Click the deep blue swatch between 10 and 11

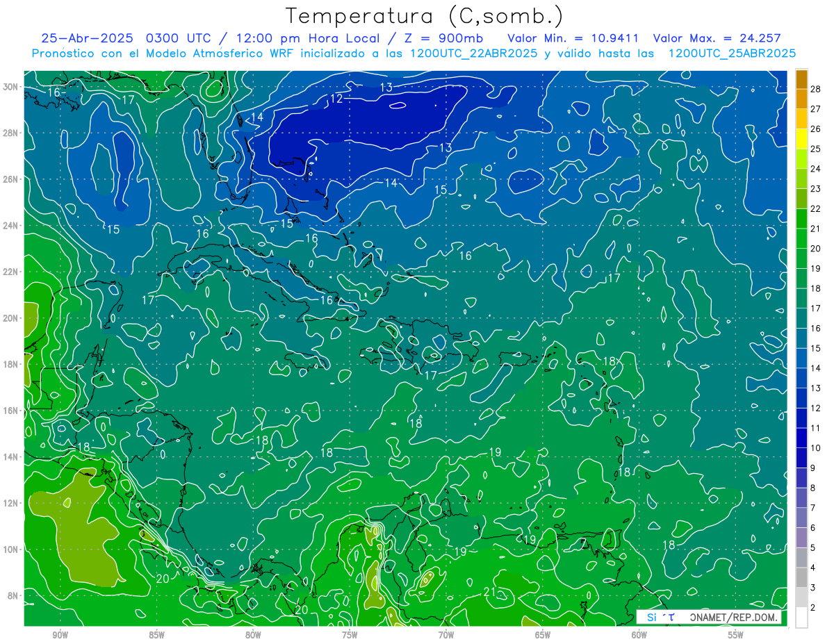(801, 438)
